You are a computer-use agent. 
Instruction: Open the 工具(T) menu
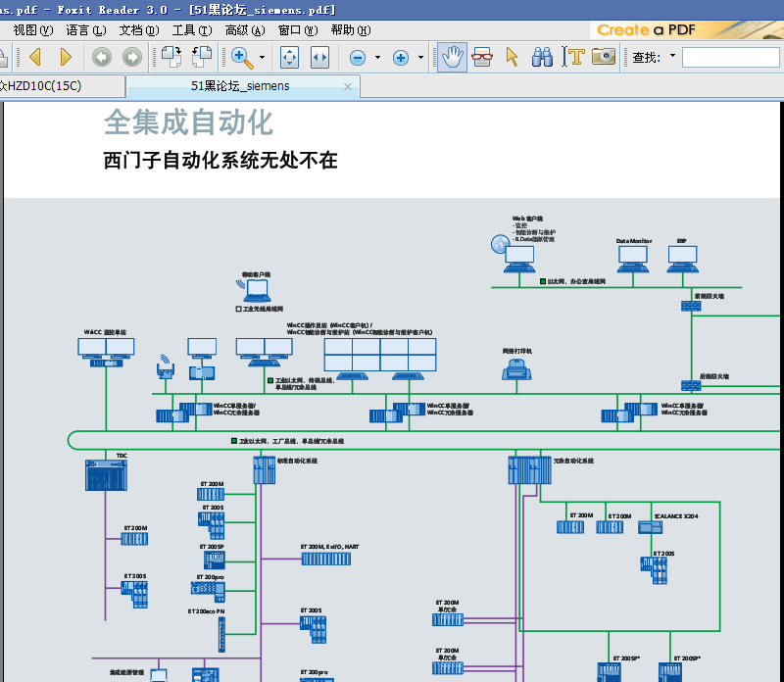[192, 30]
